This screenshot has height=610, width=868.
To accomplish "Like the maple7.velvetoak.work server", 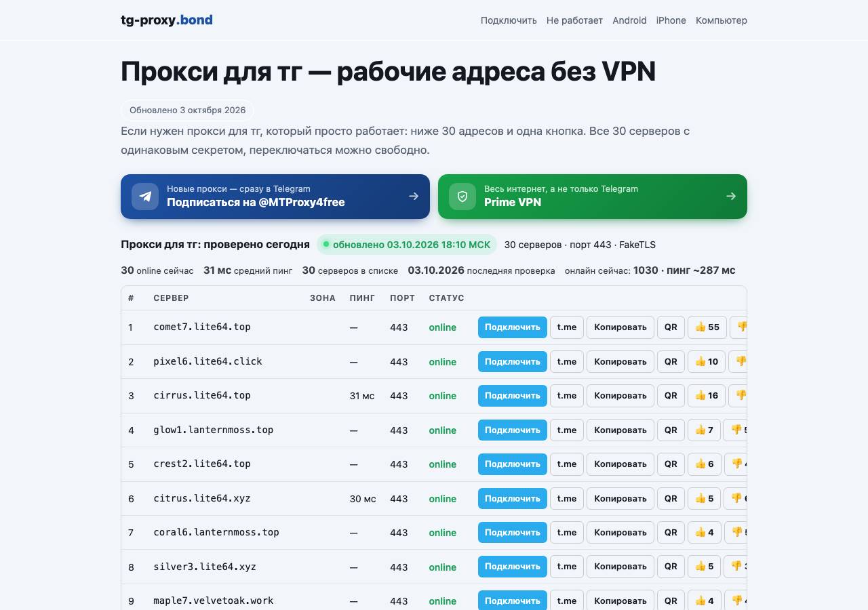I will point(704,601).
